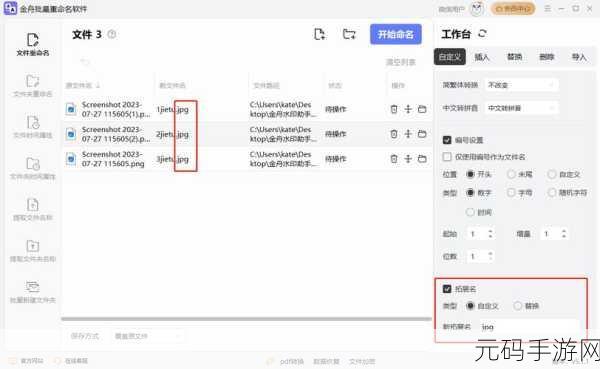This screenshot has height=369, width=600.
Task: Switch to the 自定义 workbench tab
Action: 450,57
